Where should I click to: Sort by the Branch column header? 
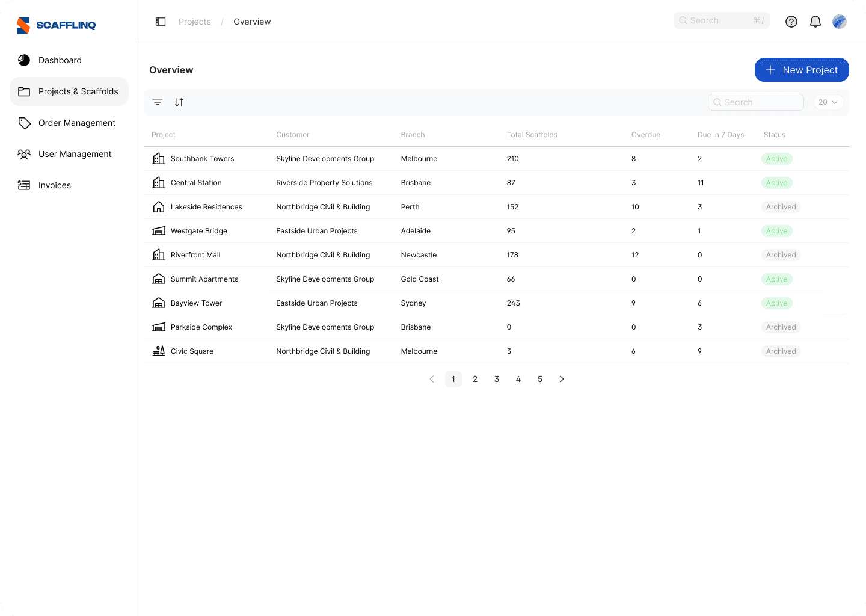coord(413,135)
